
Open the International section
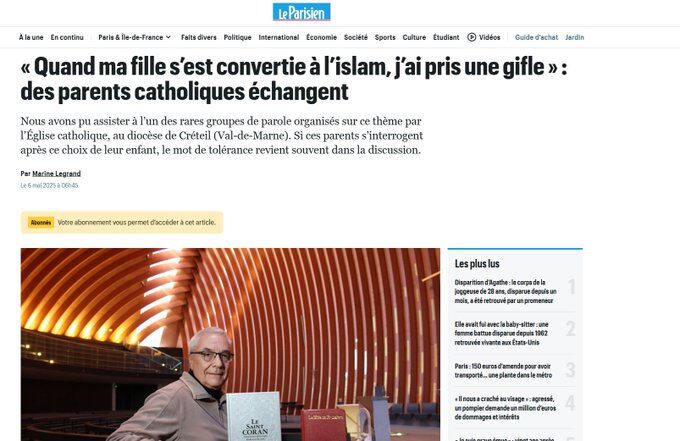click(x=279, y=37)
